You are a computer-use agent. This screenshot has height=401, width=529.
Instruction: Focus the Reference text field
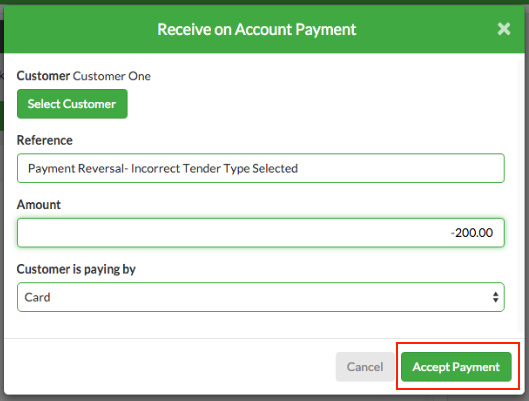pyautogui.click(x=261, y=168)
